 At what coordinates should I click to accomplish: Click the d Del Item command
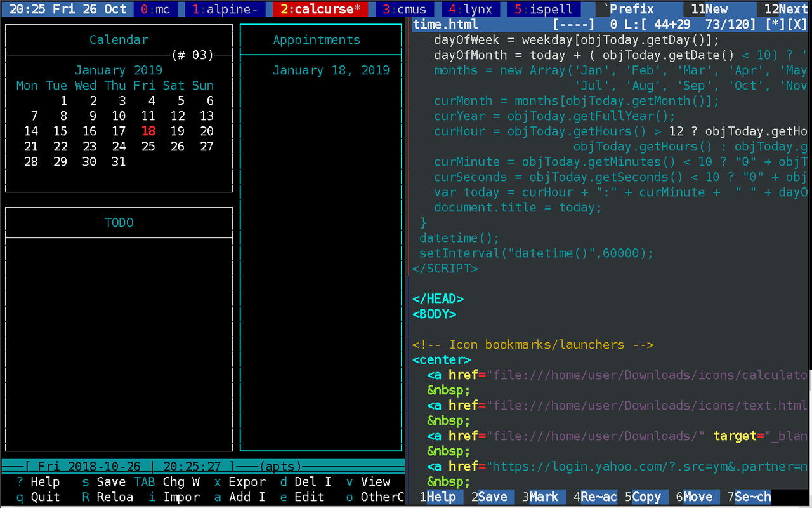click(306, 481)
